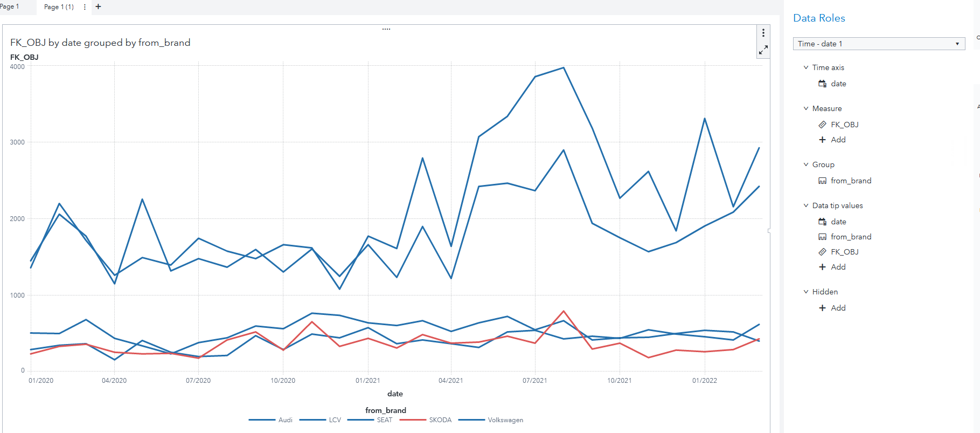This screenshot has height=433, width=980.
Task: Collapse the Time axis section
Action: 806,67
